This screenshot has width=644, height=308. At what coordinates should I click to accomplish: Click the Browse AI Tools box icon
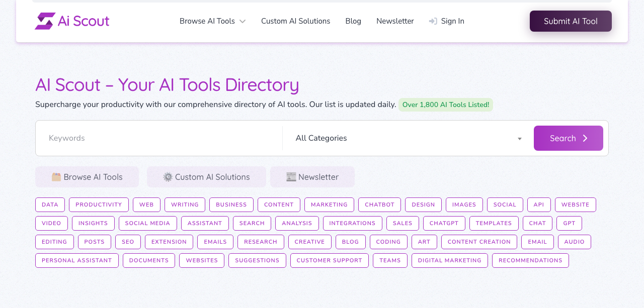[x=56, y=177]
